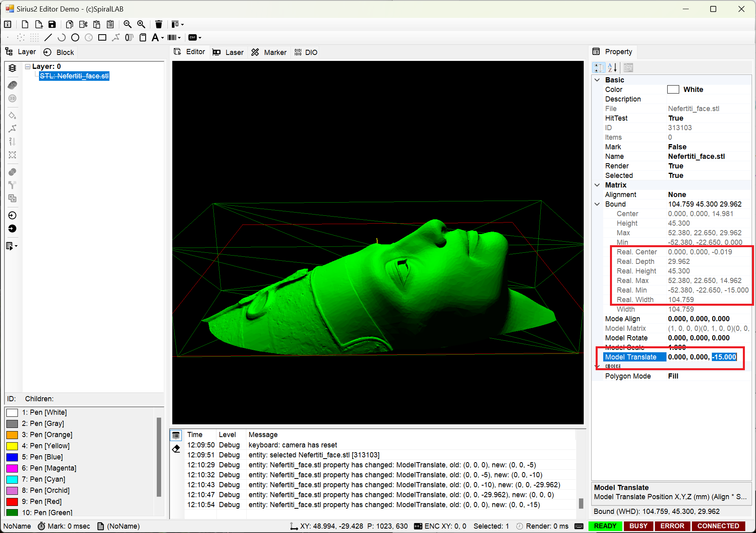Select the Arc drawing tool
Viewport: 756px width, 533px height.
click(62, 37)
